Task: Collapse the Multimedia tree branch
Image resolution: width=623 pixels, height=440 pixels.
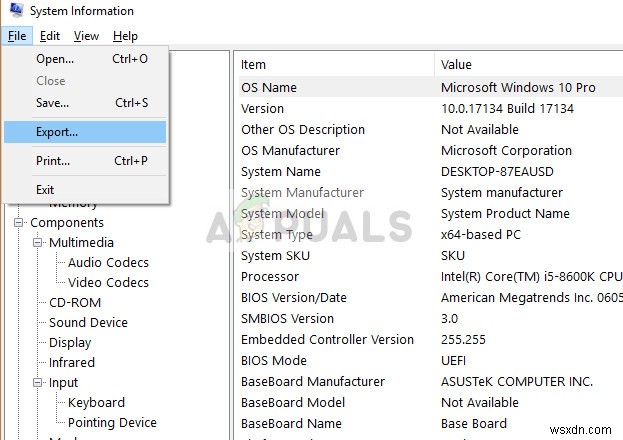Action: click(38, 243)
